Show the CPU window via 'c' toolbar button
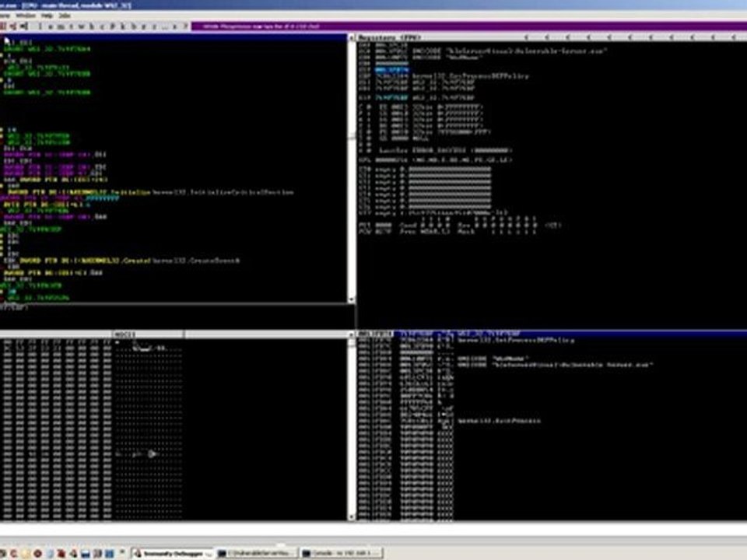This screenshot has width=747, height=560. point(102,26)
